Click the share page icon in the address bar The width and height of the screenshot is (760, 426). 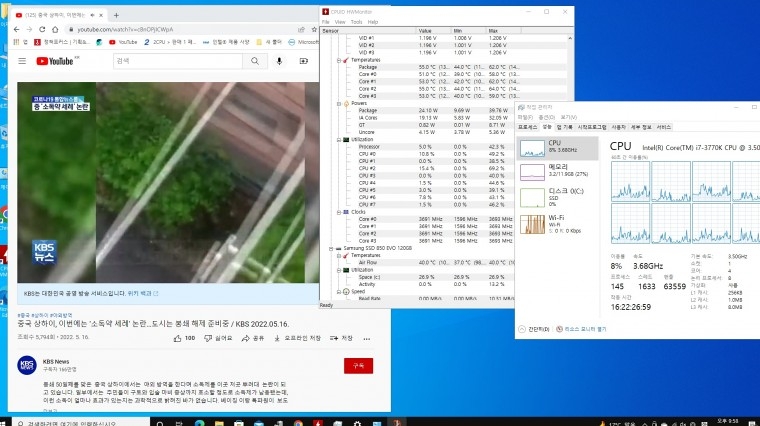301,30
